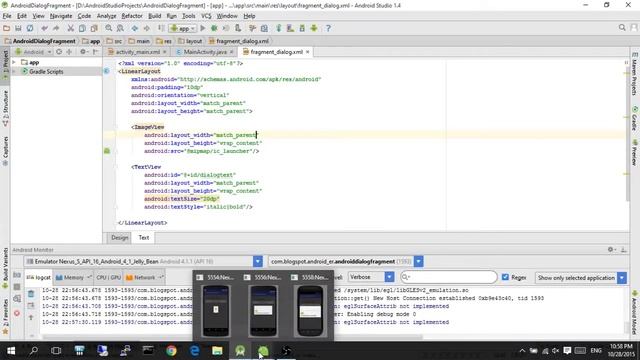Open Project pane settings gear

pyautogui.click(x=83, y=52)
